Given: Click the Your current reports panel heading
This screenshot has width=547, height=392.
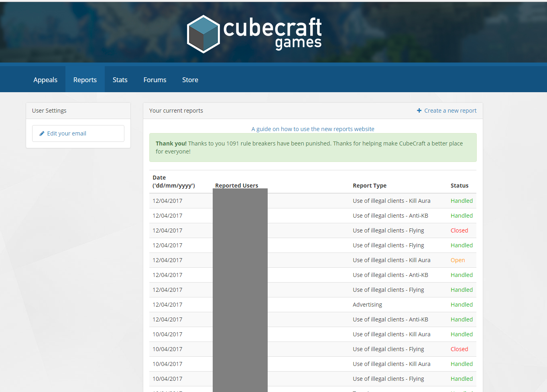Looking at the screenshot, I should pos(176,111).
